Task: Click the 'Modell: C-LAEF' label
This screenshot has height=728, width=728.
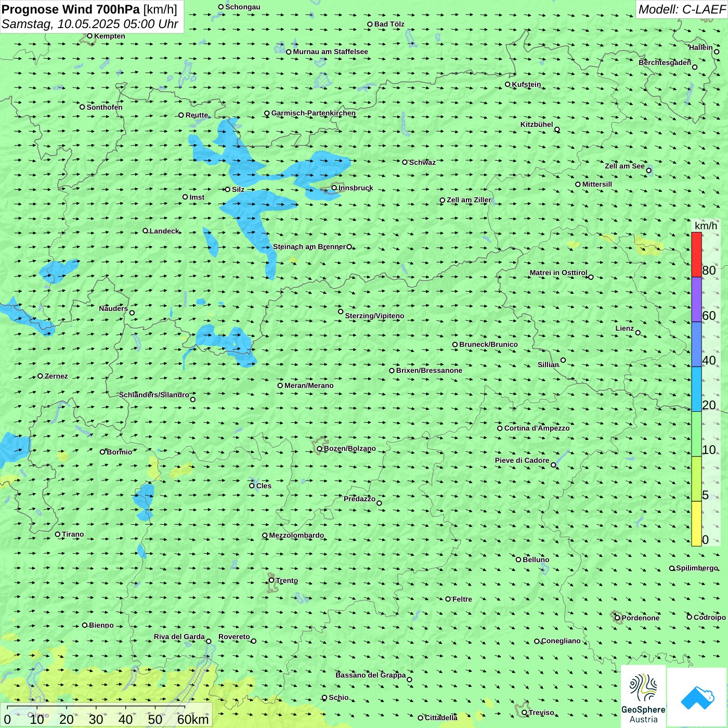Action: (x=682, y=9)
